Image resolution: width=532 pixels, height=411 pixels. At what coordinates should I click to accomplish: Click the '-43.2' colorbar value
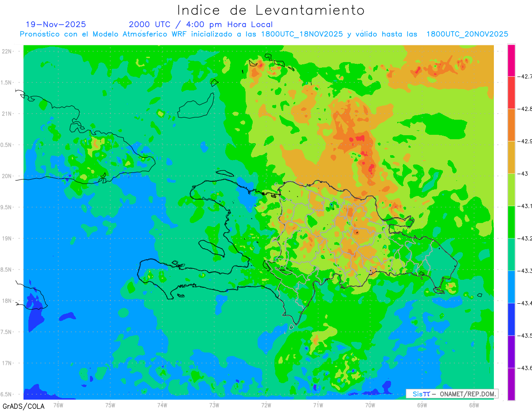click(526, 238)
